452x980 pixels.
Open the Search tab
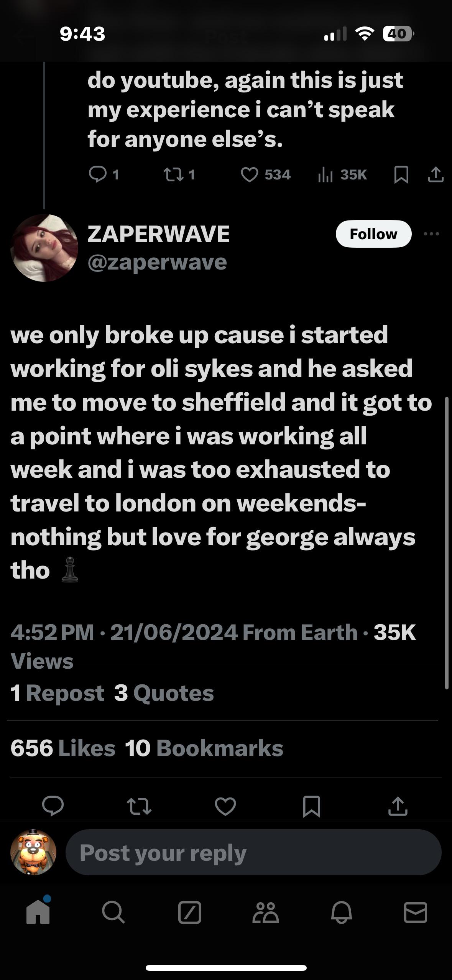(113, 913)
